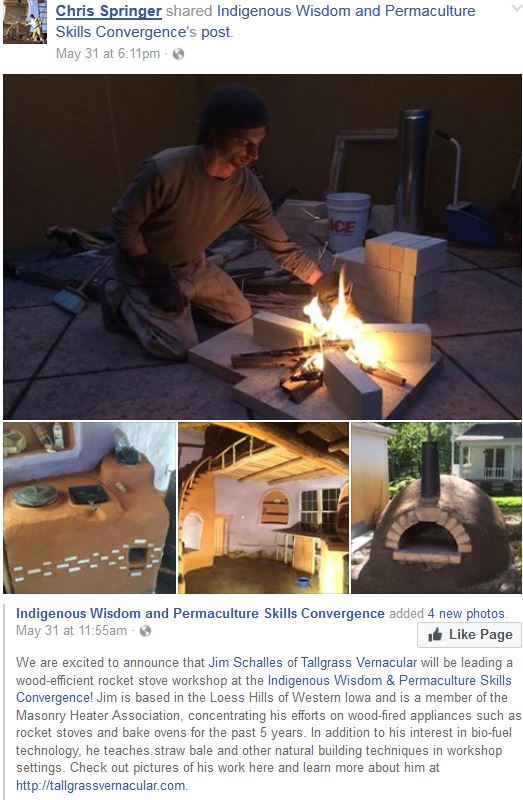Click the Like Page button
523x800 pixels.
click(x=469, y=635)
